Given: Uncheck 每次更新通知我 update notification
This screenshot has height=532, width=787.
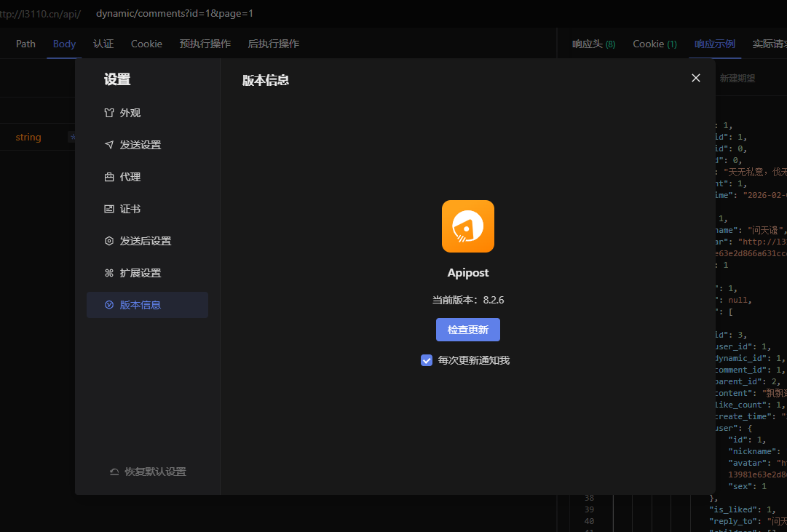Looking at the screenshot, I should 427,360.
